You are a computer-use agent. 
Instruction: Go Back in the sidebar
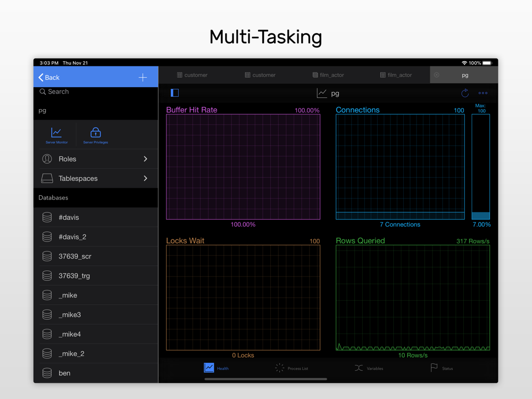point(49,78)
